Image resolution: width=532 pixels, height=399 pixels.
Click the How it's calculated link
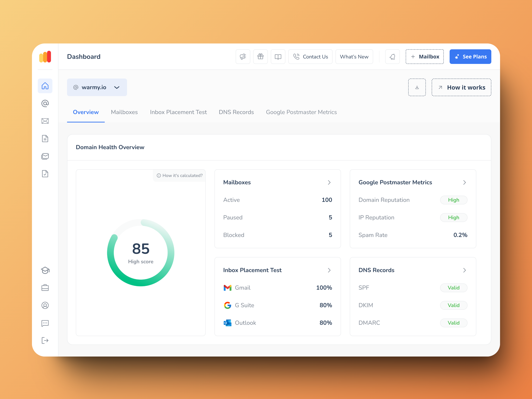click(x=180, y=175)
